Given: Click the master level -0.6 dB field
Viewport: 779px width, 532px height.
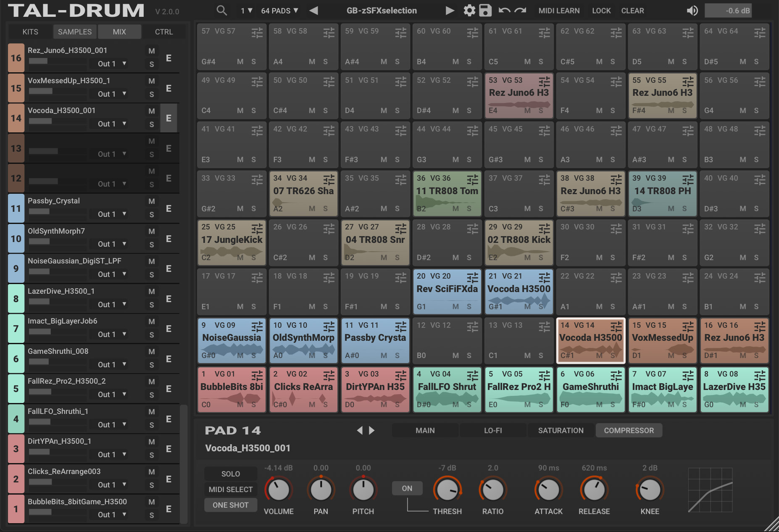Looking at the screenshot, I should pyautogui.click(x=728, y=11).
